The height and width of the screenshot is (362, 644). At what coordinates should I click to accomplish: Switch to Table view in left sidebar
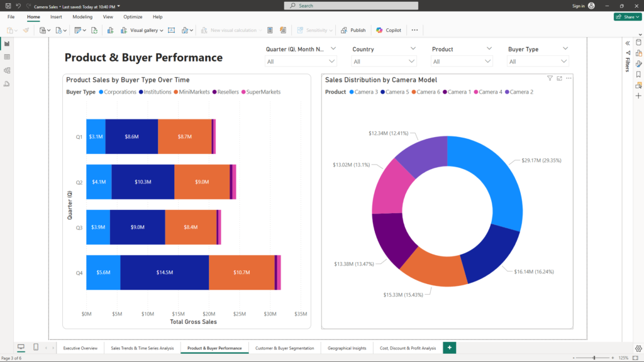pos(7,57)
